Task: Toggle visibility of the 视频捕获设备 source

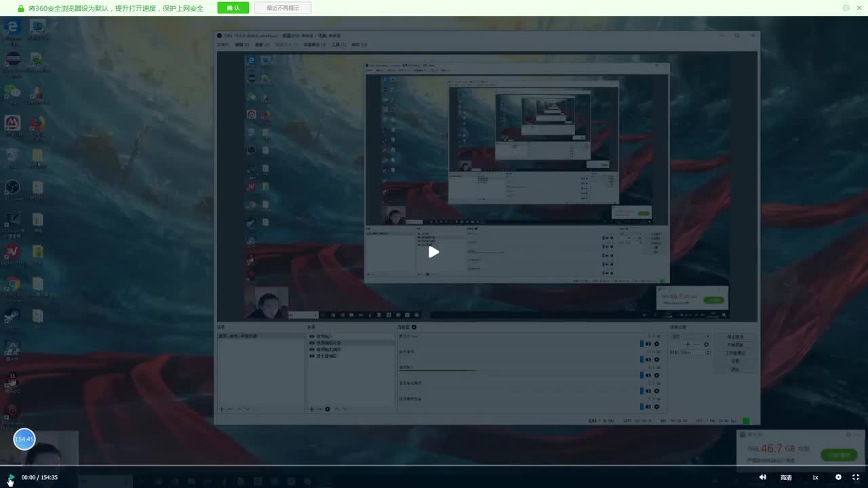Action: pyautogui.click(x=312, y=343)
